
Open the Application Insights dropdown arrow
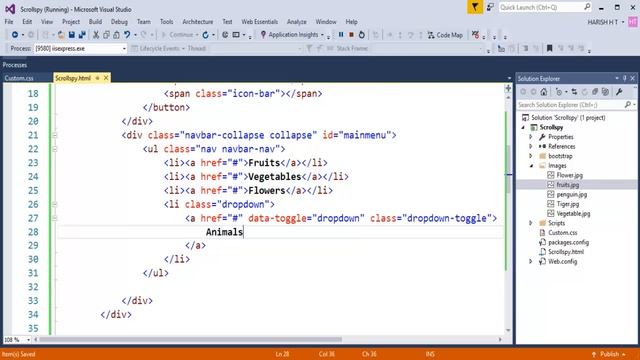[322, 35]
